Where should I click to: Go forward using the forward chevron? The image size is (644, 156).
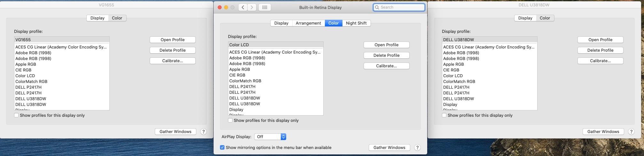252,7
